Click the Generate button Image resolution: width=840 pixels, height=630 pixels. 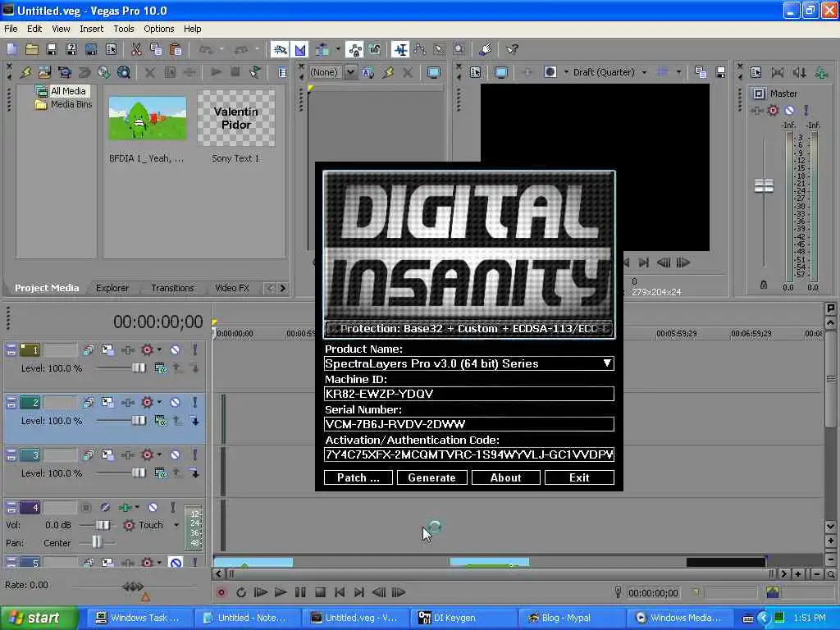[431, 477]
